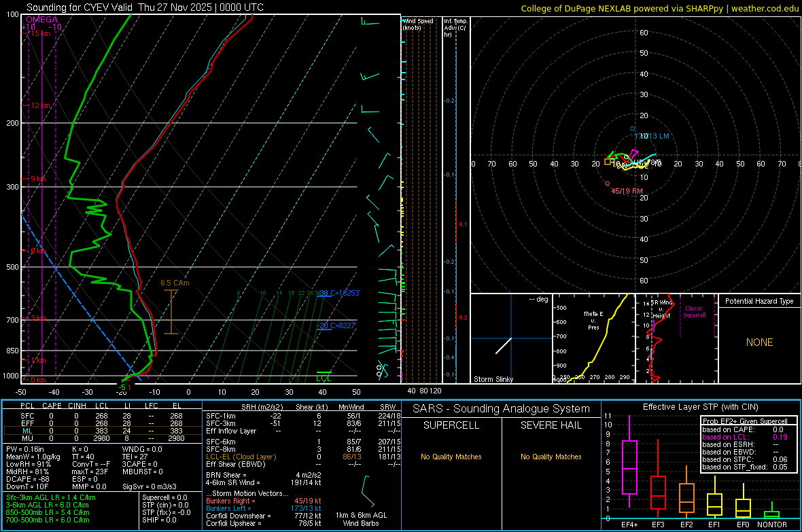The height and width of the screenshot is (532, 802).
Task: Click the 'SHIP = 0.0' value
Action: tap(159, 520)
